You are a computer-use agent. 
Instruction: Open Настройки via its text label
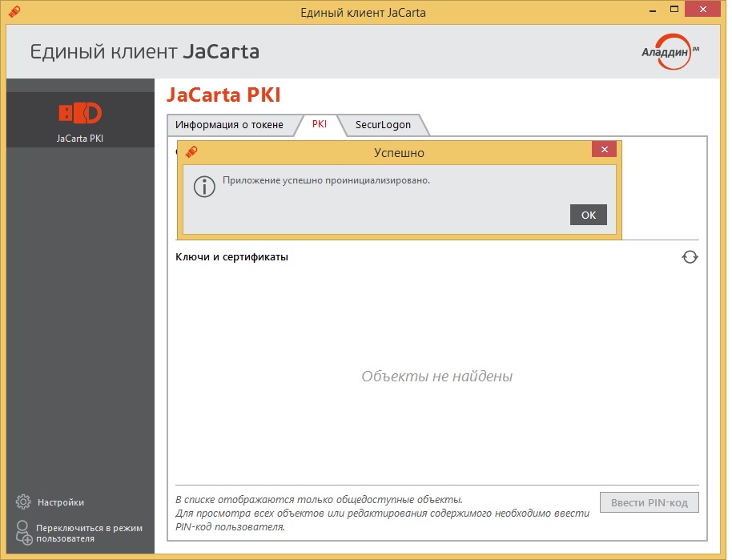[x=61, y=502]
